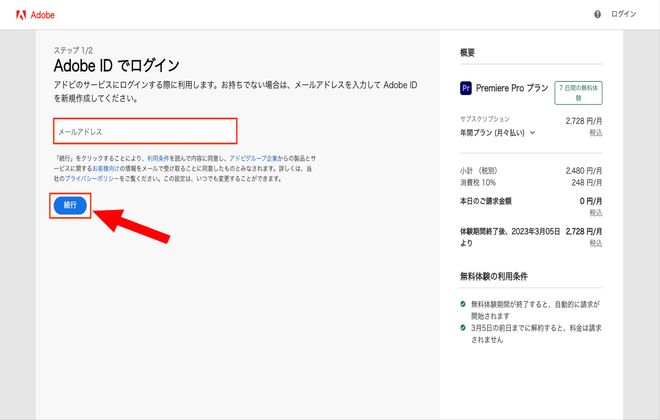
Task: Open the お客様向け link
Action: [x=109, y=168]
